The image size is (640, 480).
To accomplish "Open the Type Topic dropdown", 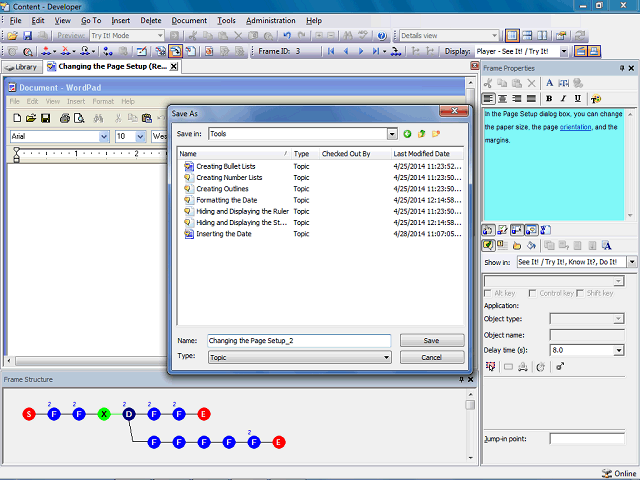I will click(386, 358).
